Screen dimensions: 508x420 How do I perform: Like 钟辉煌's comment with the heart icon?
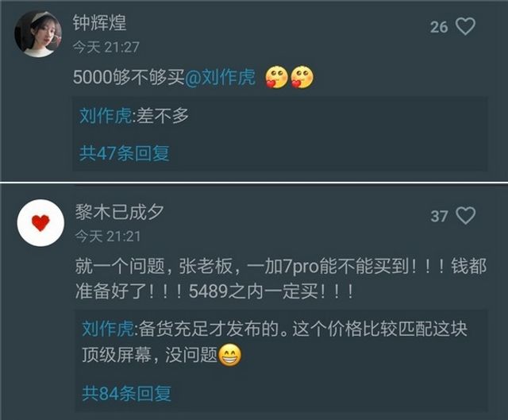pyautogui.click(x=466, y=26)
